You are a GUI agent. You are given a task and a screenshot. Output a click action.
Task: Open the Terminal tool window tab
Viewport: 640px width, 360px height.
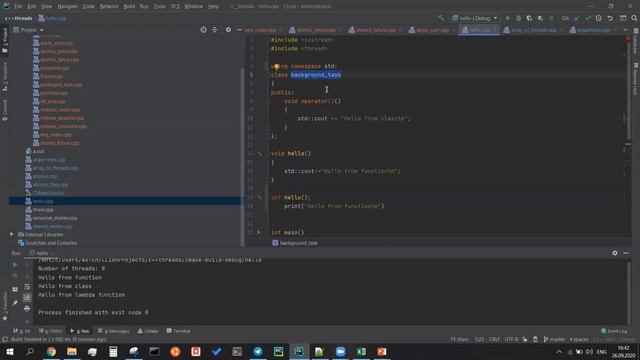click(178, 331)
